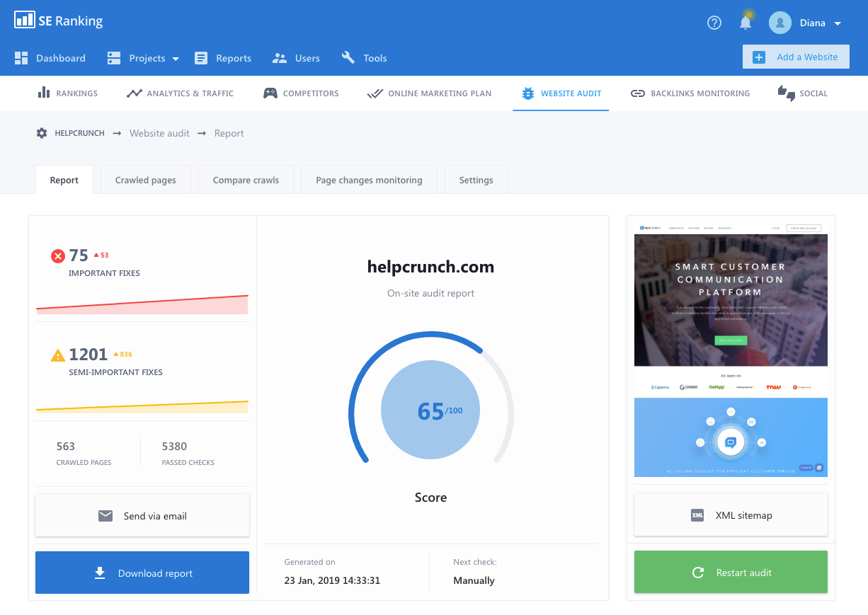Click the project settings gear icon

(x=42, y=133)
